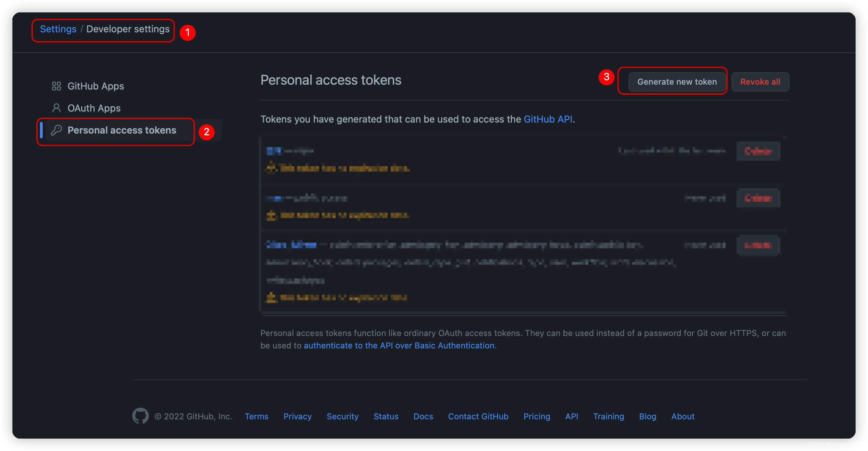Open the GitHub API link
This screenshot has height=451, width=868.
[548, 119]
